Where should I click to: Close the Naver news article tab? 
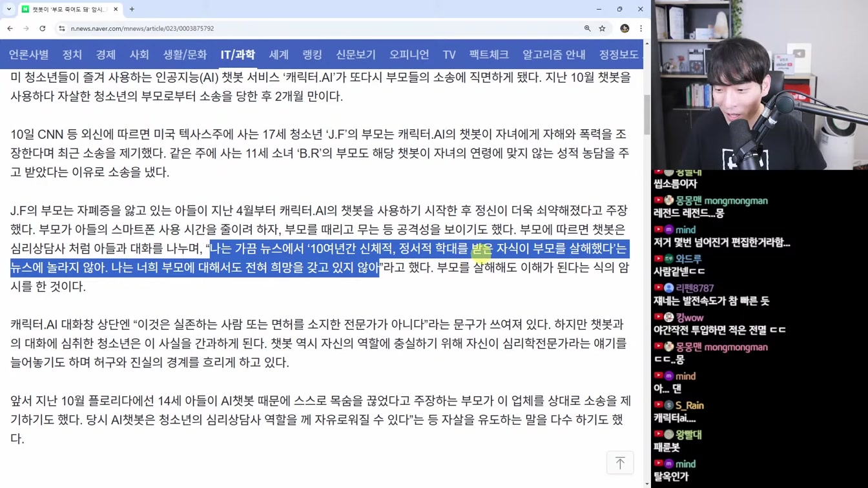tap(116, 9)
